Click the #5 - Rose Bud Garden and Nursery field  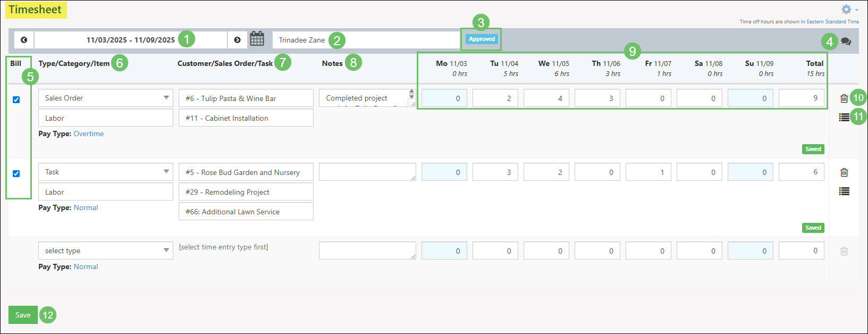[x=246, y=172]
